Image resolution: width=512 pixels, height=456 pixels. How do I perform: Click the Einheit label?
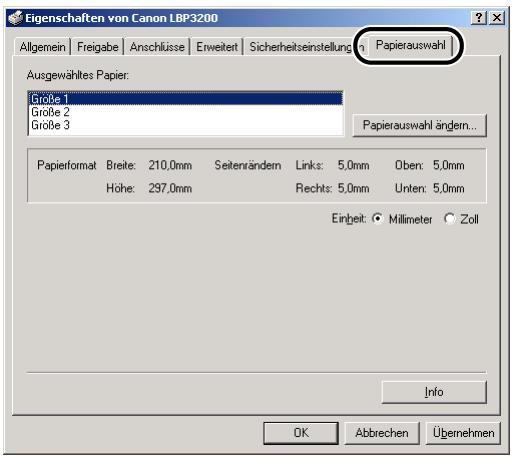(x=349, y=219)
